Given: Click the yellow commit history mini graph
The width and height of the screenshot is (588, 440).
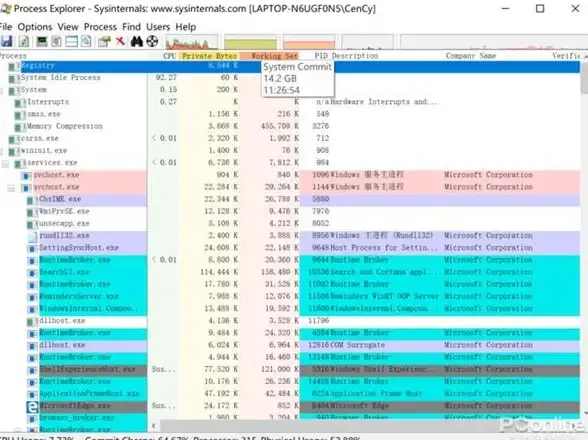Looking at the screenshot, I should (x=250, y=42).
